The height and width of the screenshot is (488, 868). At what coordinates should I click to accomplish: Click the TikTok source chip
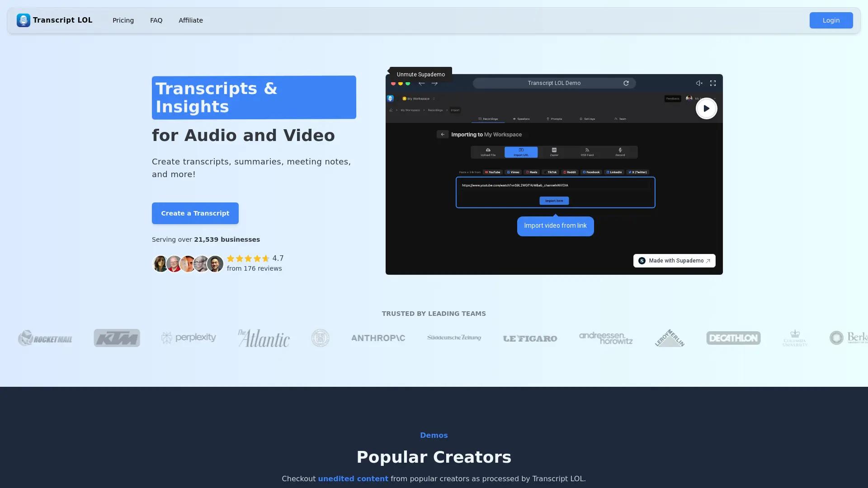(x=551, y=172)
